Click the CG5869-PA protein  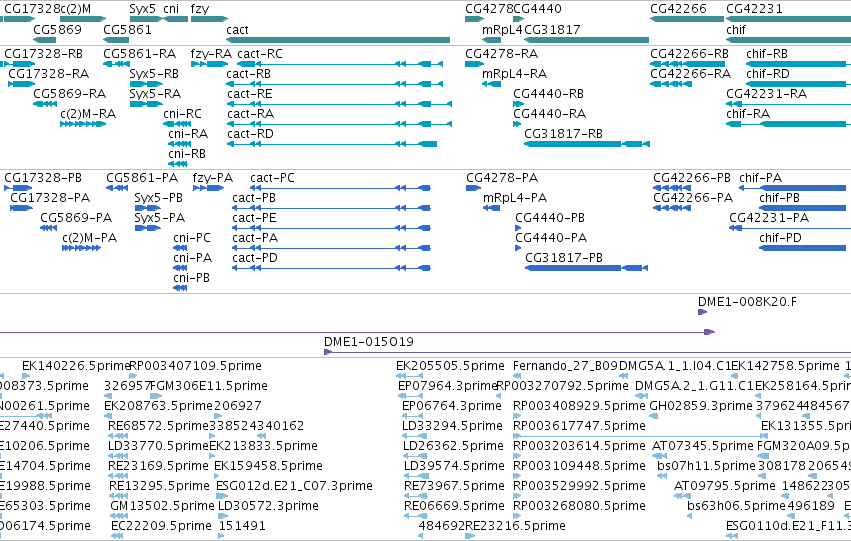click(49, 228)
